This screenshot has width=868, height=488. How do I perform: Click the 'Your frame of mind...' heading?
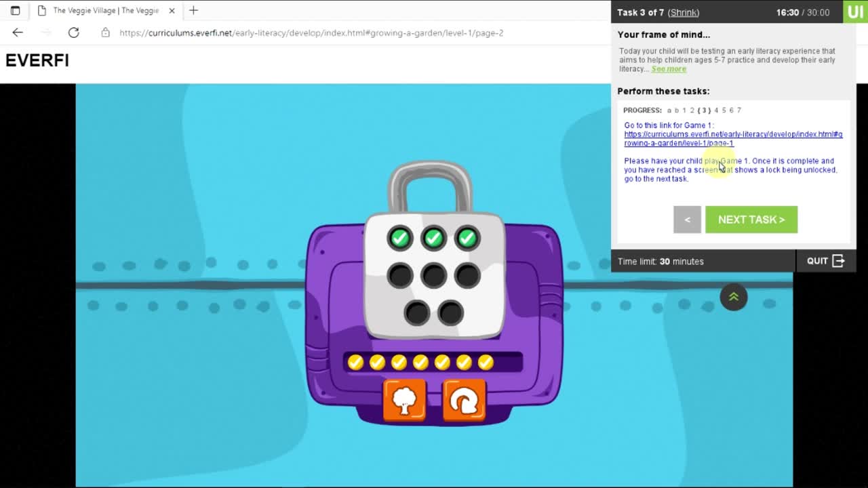(x=663, y=35)
